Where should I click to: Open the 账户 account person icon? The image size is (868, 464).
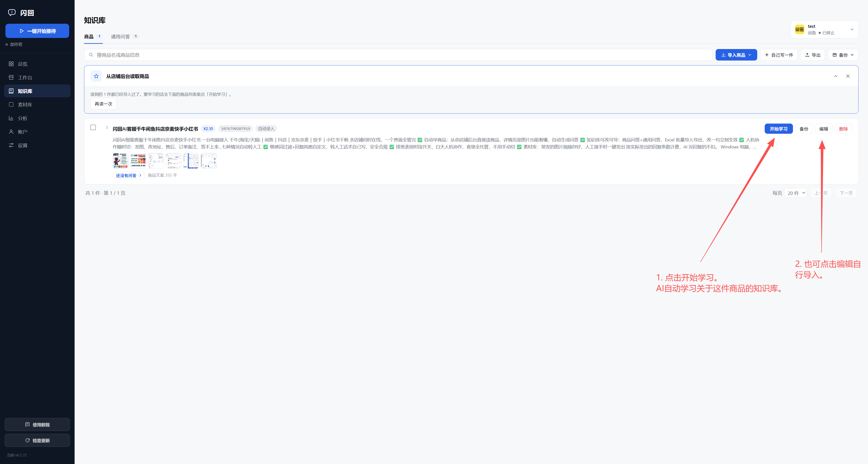(11, 132)
